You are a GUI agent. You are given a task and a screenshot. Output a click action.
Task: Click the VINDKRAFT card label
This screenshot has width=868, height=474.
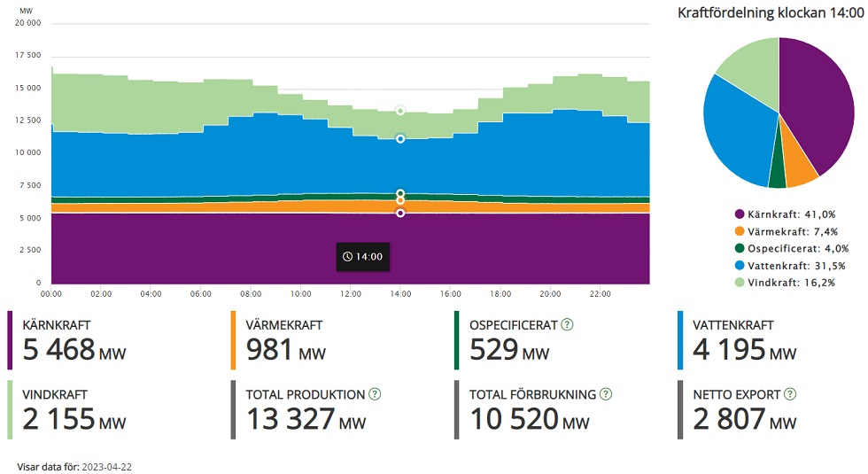[55, 395]
